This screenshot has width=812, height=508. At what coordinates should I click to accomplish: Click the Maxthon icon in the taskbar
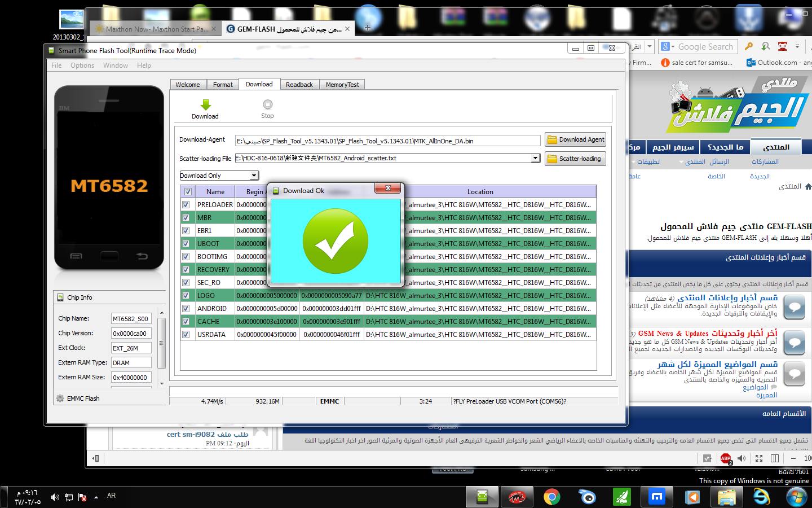click(657, 497)
